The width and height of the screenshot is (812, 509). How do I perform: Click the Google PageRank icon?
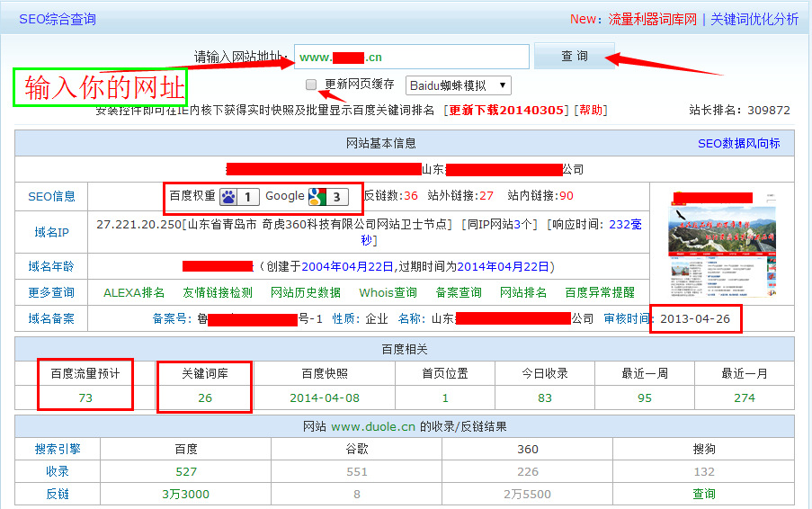pos(327,196)
